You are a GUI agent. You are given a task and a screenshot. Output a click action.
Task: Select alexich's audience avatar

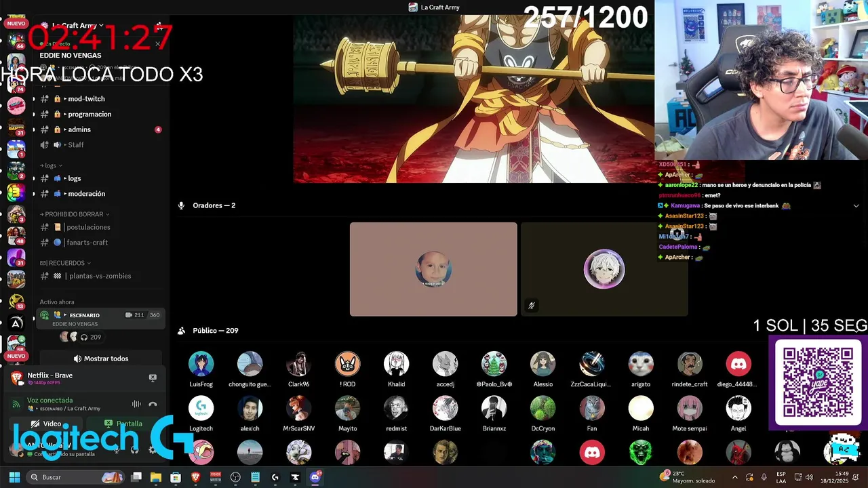point(250,409)
